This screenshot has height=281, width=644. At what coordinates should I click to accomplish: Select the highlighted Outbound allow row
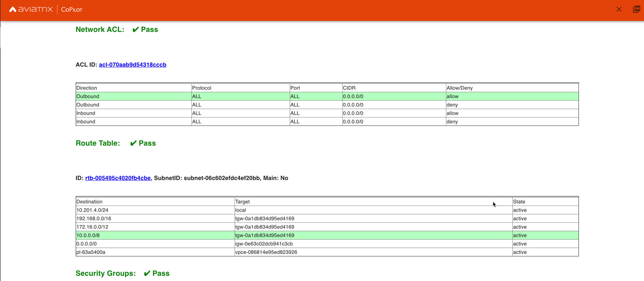point(327,97)
